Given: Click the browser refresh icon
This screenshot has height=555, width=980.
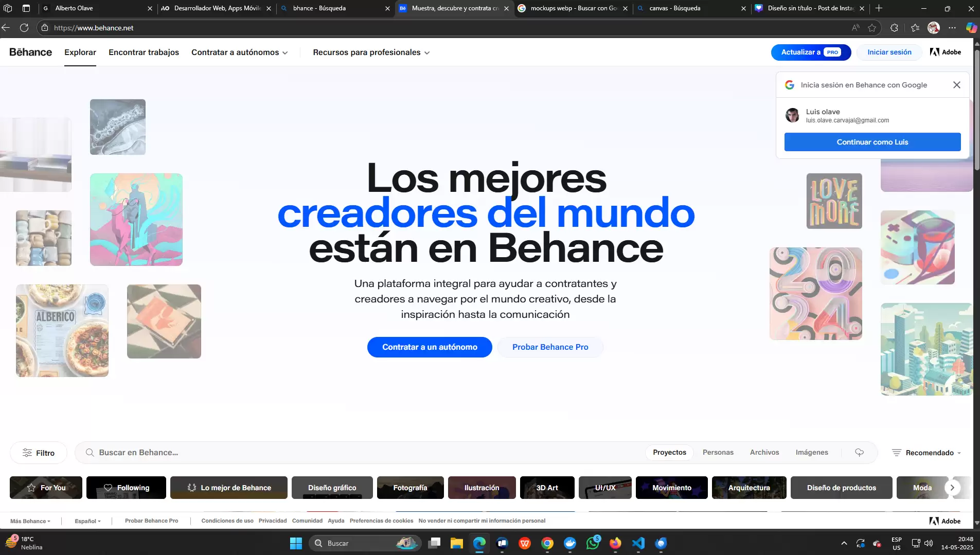Looking at the screenshot, I should click(x=24, y=28).
